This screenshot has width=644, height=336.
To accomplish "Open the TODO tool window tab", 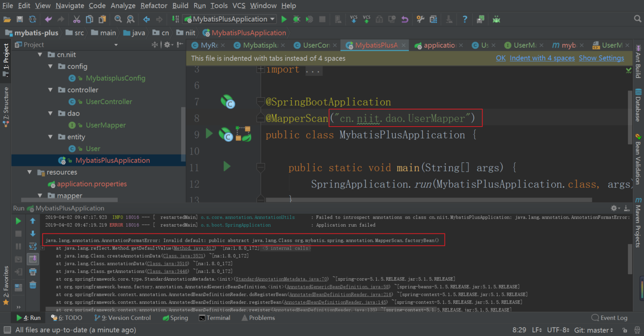I will pyautogui.click(x=66, y=318).
